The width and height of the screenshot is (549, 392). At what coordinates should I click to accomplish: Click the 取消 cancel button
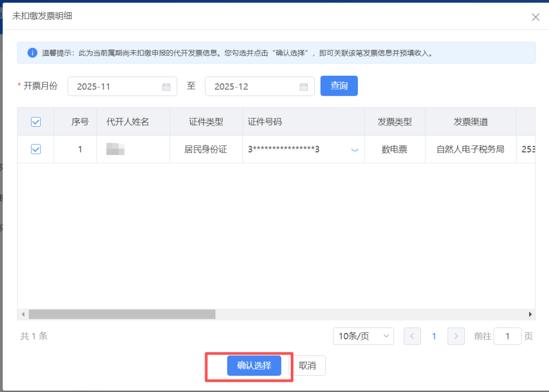[x=307, y=366]
